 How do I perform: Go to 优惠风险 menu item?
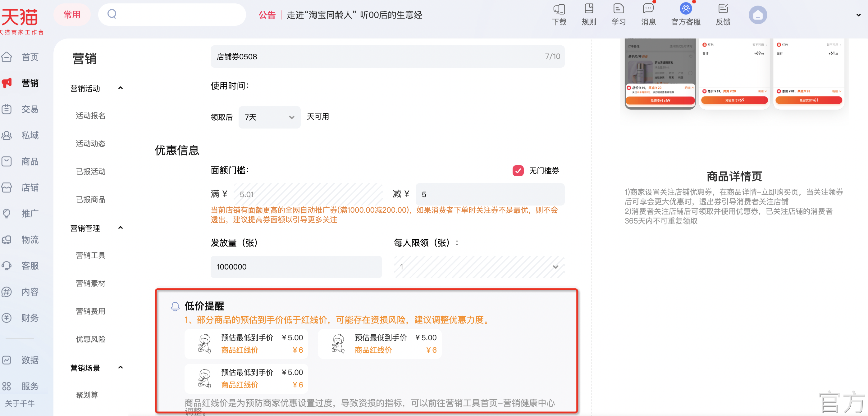tap(91, 339)
